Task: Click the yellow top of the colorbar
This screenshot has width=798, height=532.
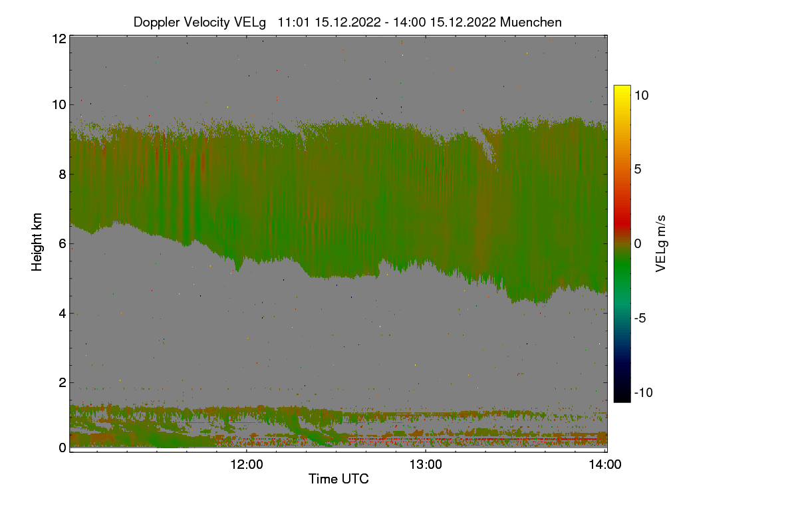Action: 622,91
